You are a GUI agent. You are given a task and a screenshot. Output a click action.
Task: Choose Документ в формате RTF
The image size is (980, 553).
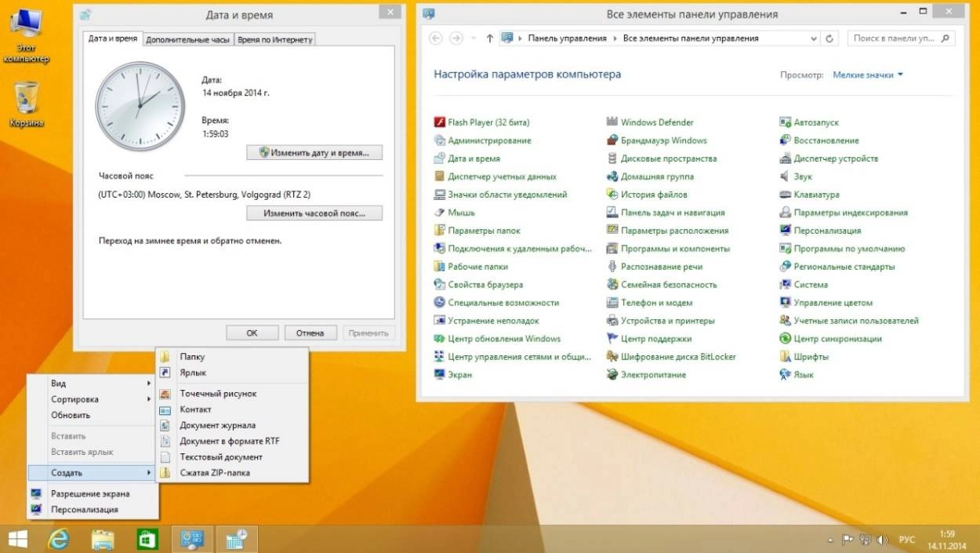232,441
